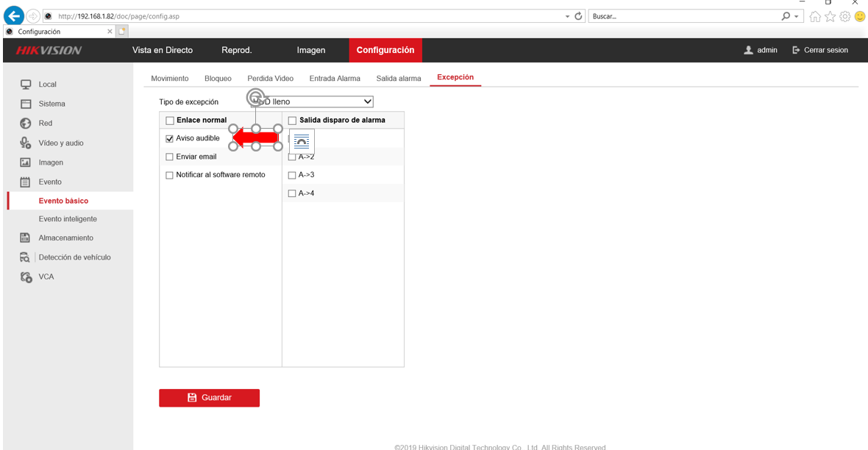The width and height of the screenshot is (868, 450).
Task: Click the Guardar save button
Action: [209, 397]
